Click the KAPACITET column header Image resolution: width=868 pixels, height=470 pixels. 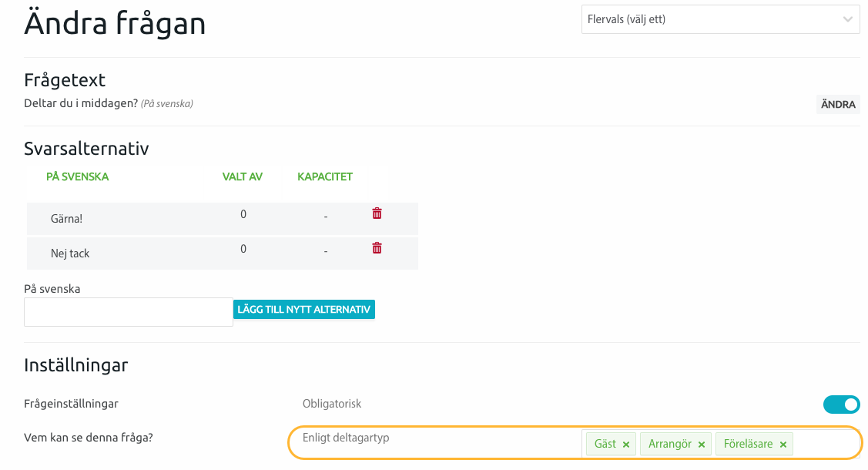click(x=325, y=176)
